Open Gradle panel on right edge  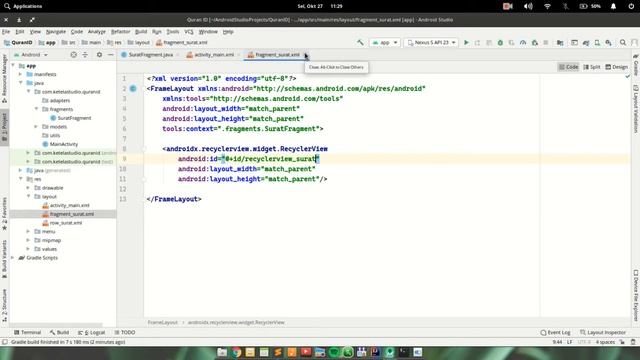636,65
